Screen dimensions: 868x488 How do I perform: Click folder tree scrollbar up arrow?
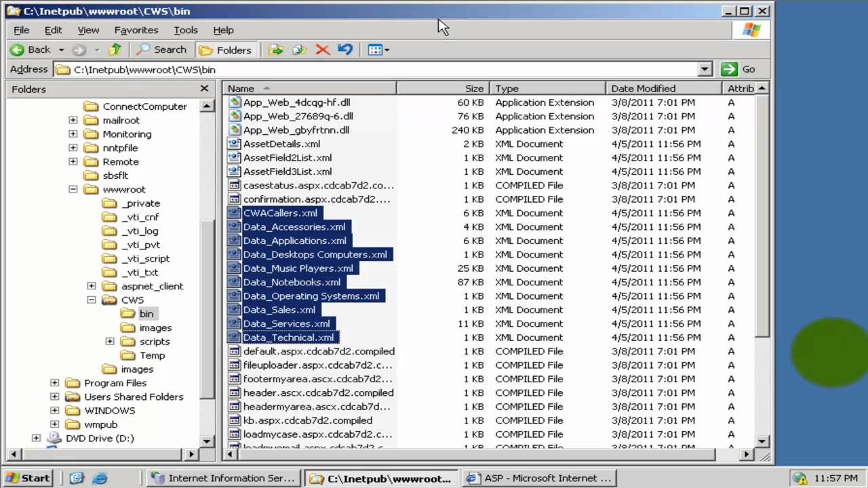(208, 106)
